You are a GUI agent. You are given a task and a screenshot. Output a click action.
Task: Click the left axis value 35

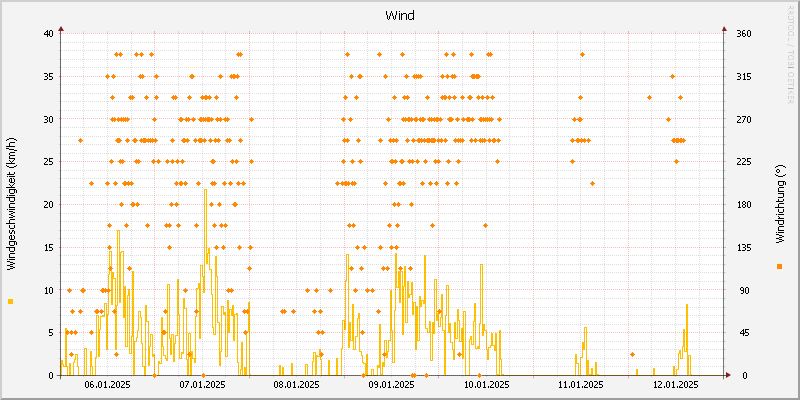coord(48,77)
